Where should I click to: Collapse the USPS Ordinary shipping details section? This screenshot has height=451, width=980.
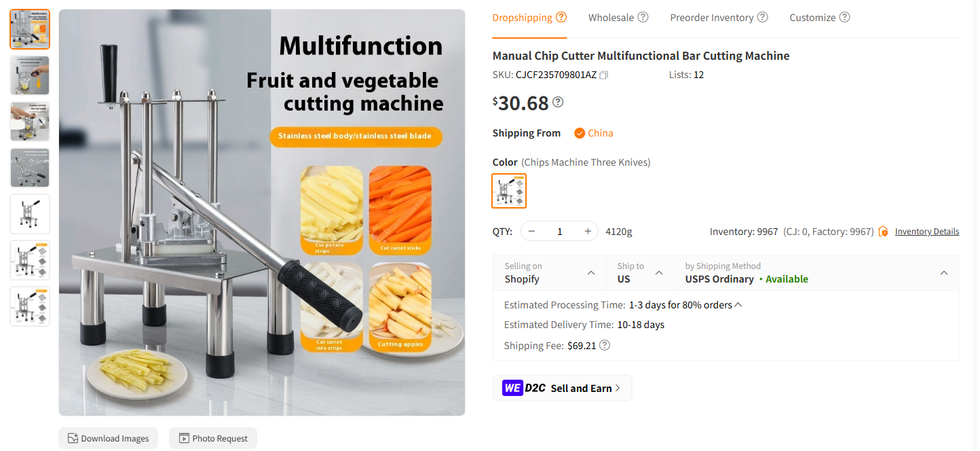pos(943,272)
